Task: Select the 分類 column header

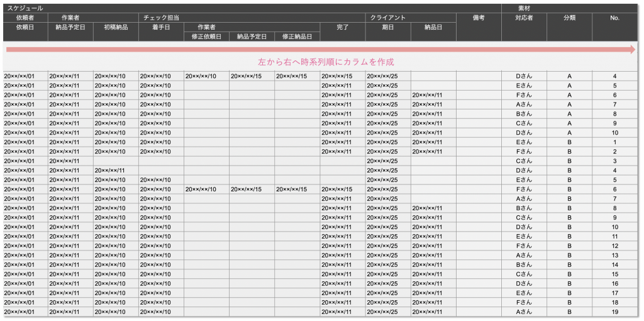Action: [x=569, y=27]
